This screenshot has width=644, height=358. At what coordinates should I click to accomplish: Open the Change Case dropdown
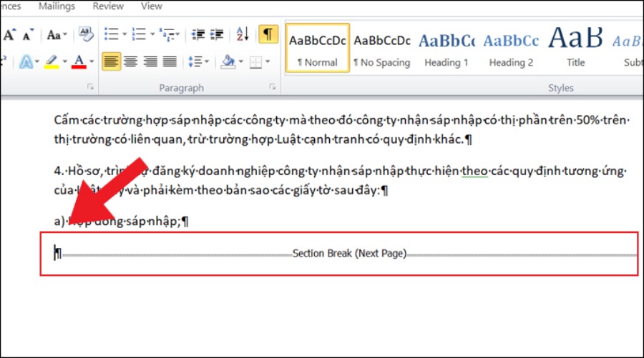pyautogui.click(x=57, y=34)
